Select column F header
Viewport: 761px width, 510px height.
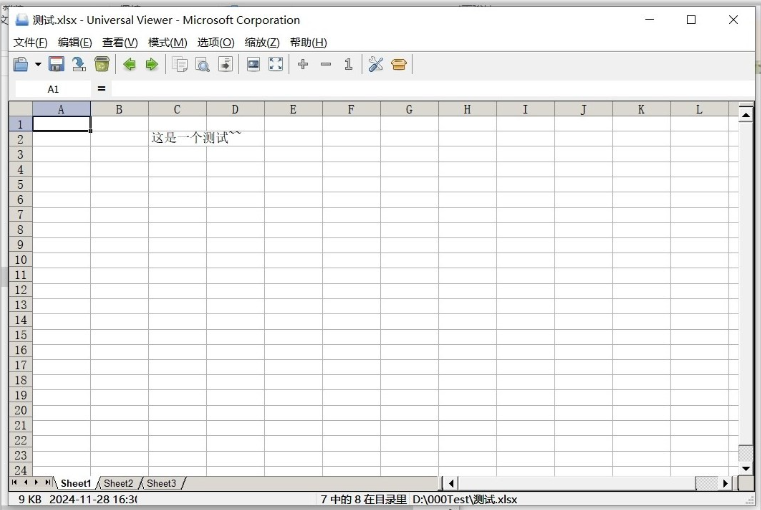(351, 109)
